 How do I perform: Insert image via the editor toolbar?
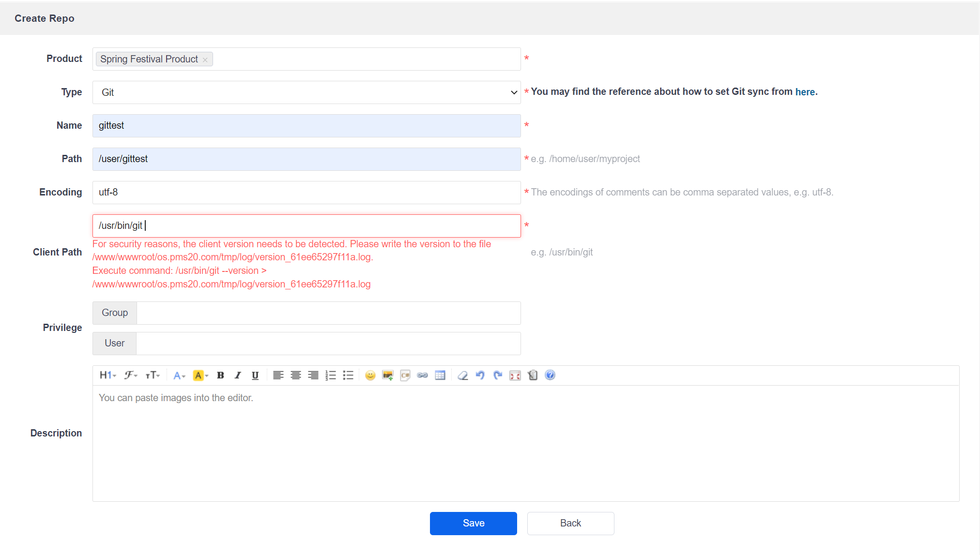pyautogui.click(x=387, y=375)
